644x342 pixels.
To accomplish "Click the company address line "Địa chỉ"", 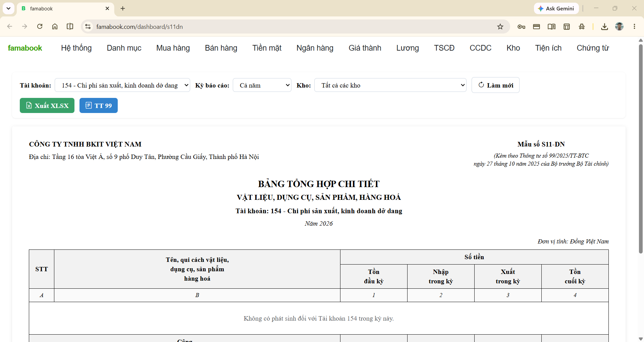I will point(144,157).
